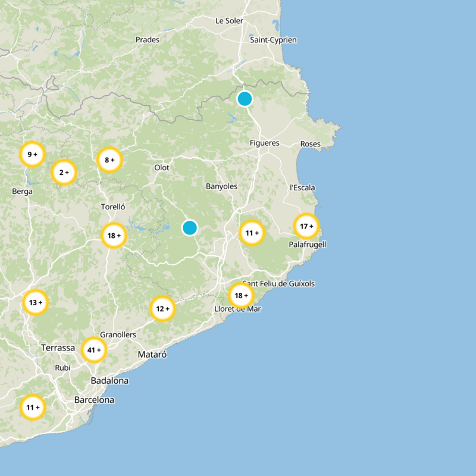Open the 18+ cluster below Torelló

click(x=114, y=236)
